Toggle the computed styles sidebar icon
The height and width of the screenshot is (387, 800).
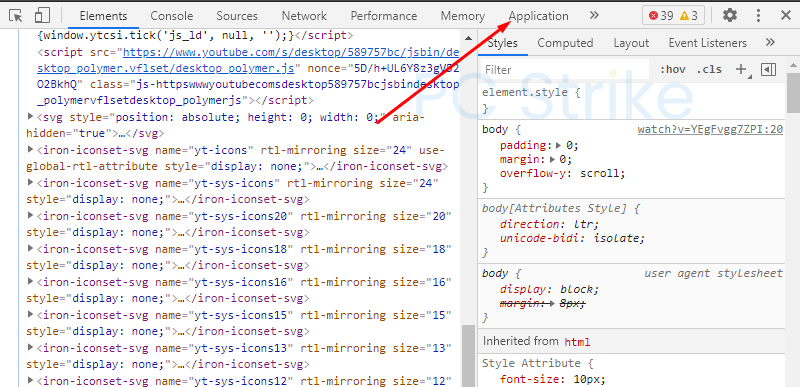click(768, 69)
